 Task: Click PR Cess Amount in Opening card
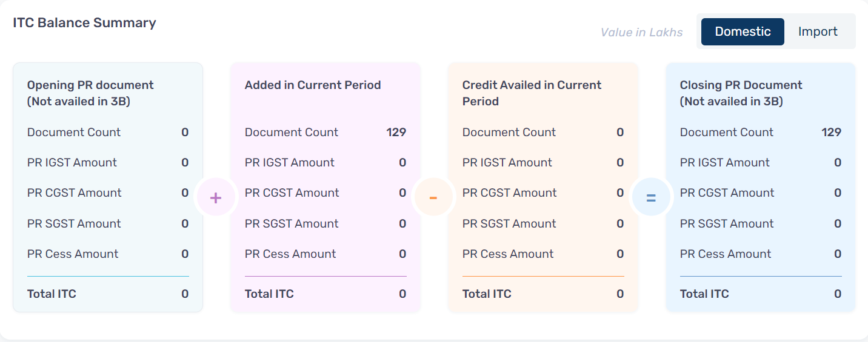pyautogui.click(x=73, y=254)
